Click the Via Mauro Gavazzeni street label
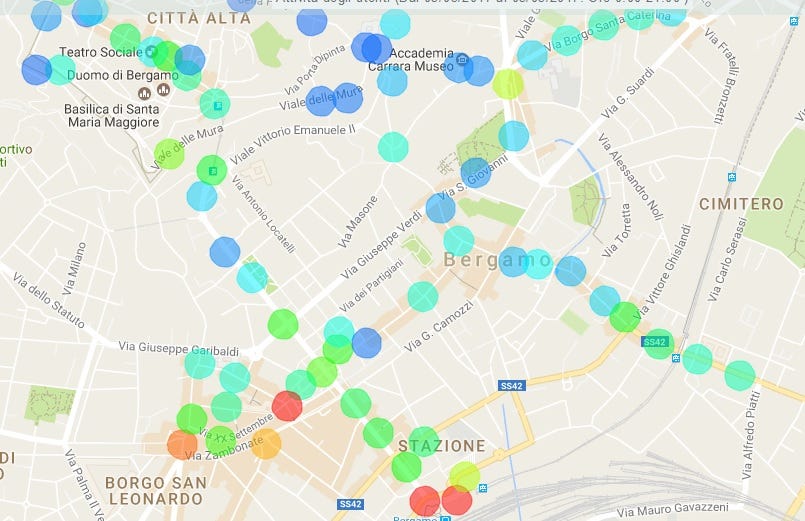 click(x=672, y=509)
